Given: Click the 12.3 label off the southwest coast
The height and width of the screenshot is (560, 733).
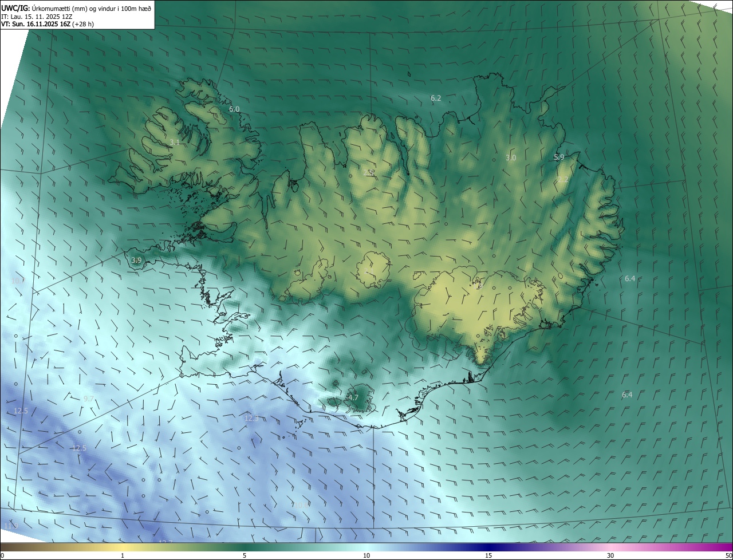Looking at the screenshot, I should point(251,419).
